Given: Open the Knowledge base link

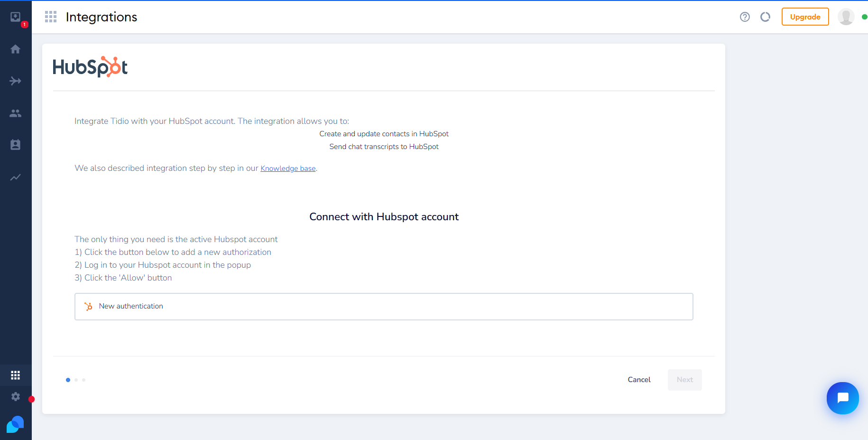Looking at the screenshot, I should point(288,169).
